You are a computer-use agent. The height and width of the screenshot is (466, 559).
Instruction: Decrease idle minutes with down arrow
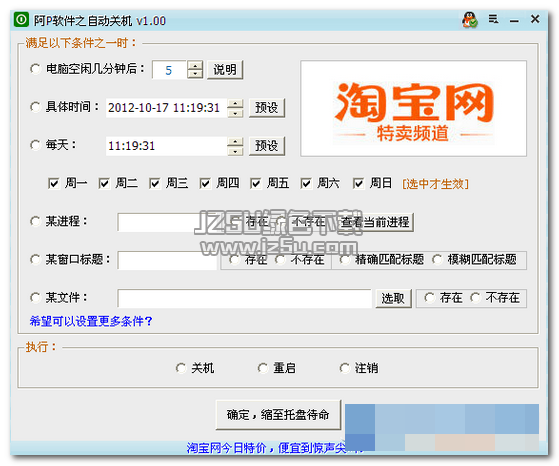click(x=195, y=74)
